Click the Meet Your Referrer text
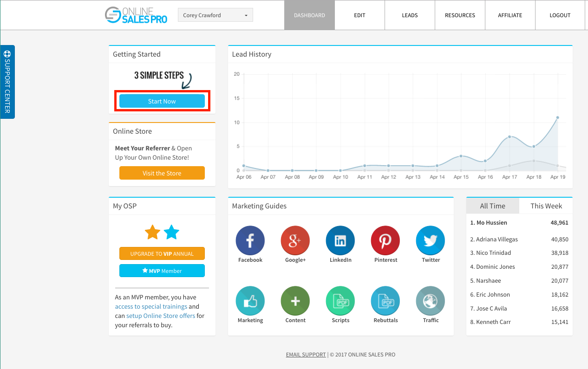Viewport: 588px width, 369px height. pyautogui.click(x=142, y=149)
